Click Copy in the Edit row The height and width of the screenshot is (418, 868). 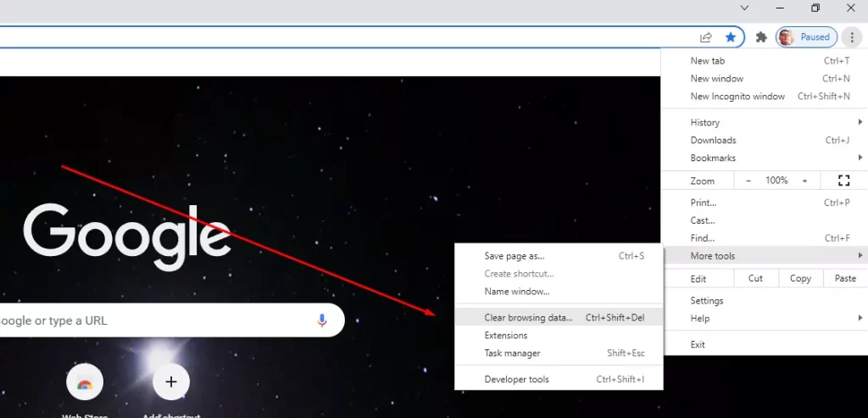(x=800, y=278)
